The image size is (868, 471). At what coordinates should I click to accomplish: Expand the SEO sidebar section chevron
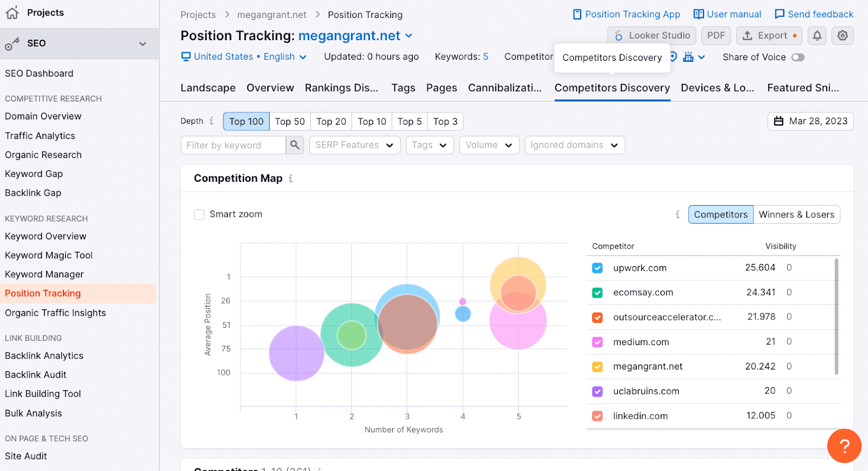[143, 43]
